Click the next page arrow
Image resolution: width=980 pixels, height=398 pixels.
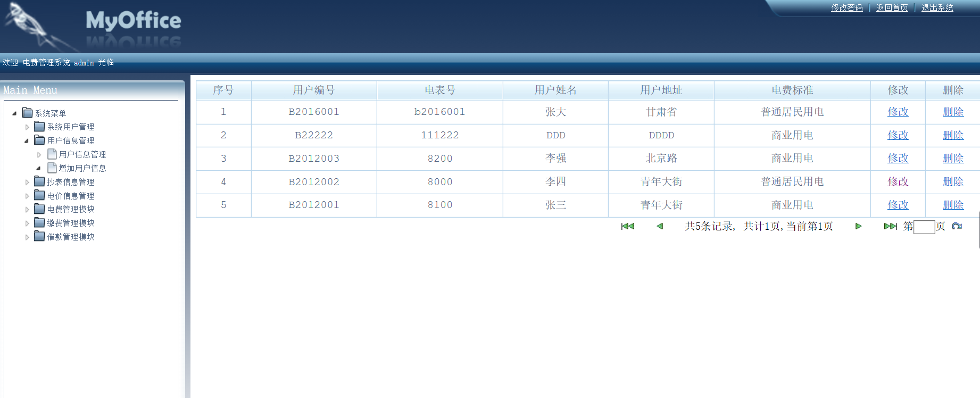point(858,226)
